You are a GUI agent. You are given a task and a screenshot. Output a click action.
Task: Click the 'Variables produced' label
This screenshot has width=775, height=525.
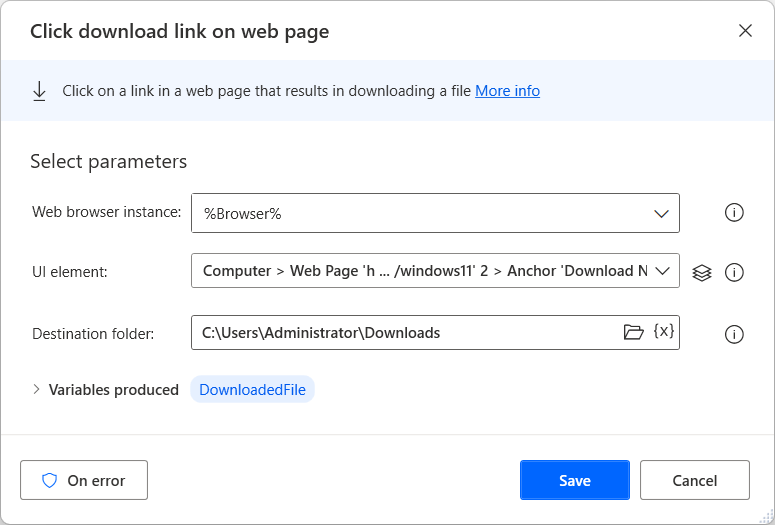(x=114, y=390)
